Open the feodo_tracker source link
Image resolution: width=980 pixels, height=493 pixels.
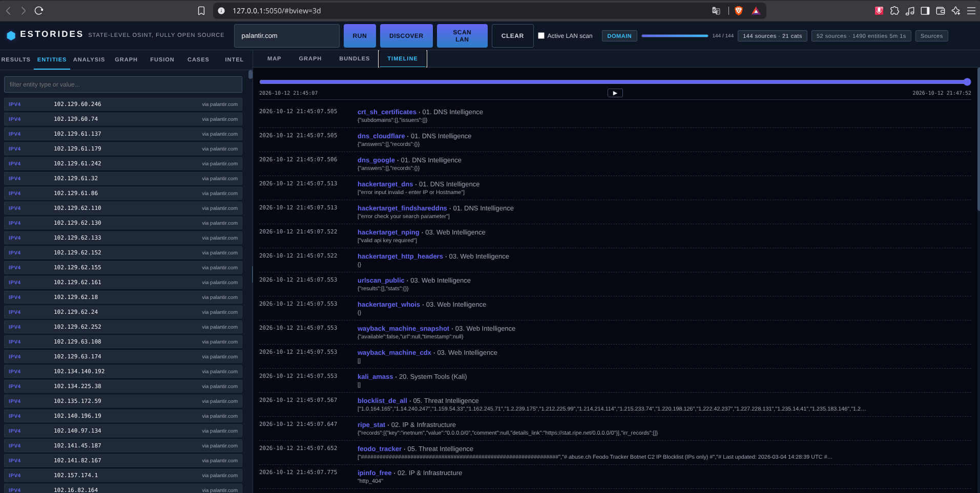(380, 449)
